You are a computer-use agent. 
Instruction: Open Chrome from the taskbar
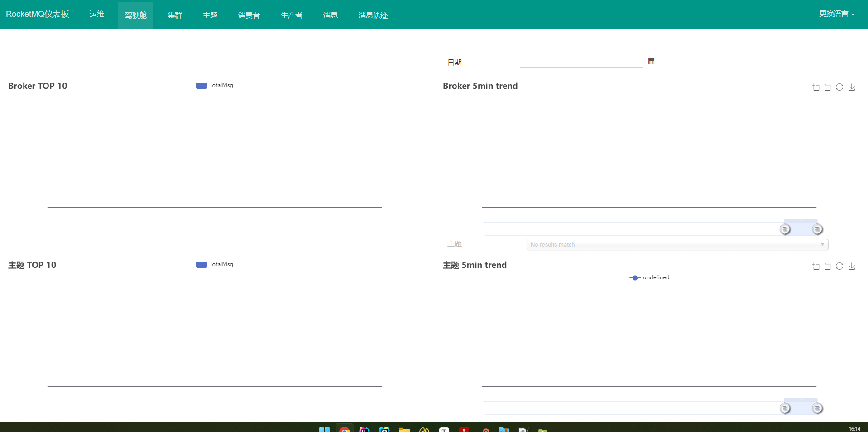(345, 429)
